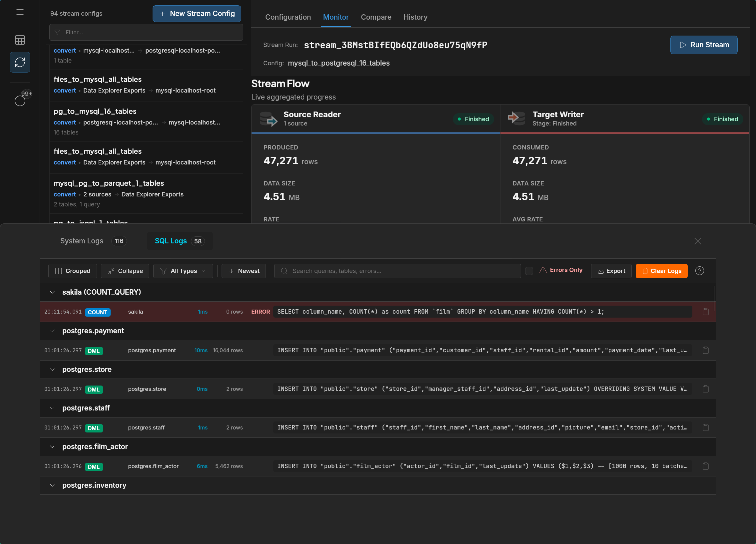Image resolution: width=756 pixels, height=544 pixels.
Task: Copy the postgres.film_actor INSERT query
Action: tap(706, 466)
